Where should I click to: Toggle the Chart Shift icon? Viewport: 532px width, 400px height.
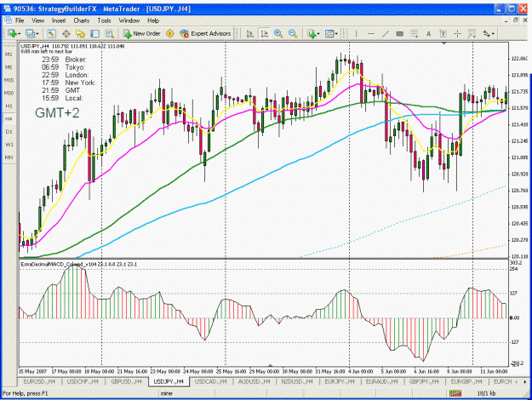(264, 33)
